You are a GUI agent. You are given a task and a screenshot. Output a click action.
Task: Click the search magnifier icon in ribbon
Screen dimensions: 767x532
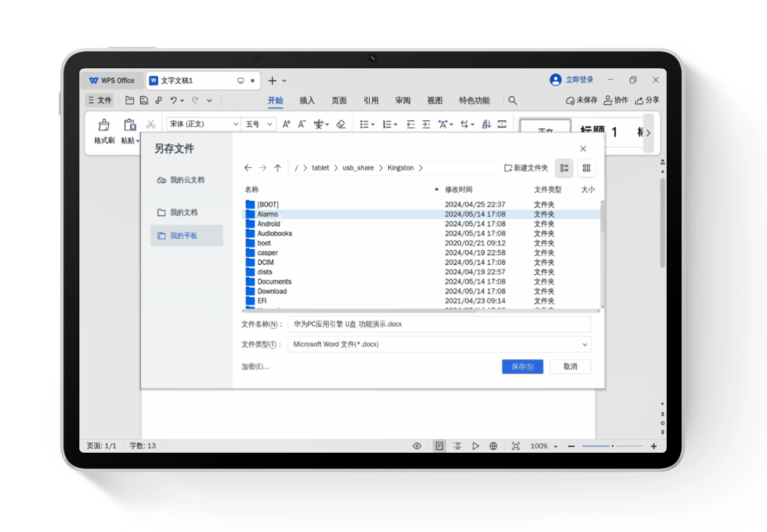(512, 100)
